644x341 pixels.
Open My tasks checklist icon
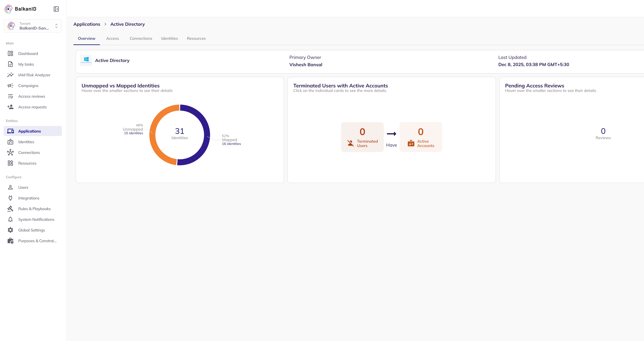pyautogui.click(x=10, y=64)
